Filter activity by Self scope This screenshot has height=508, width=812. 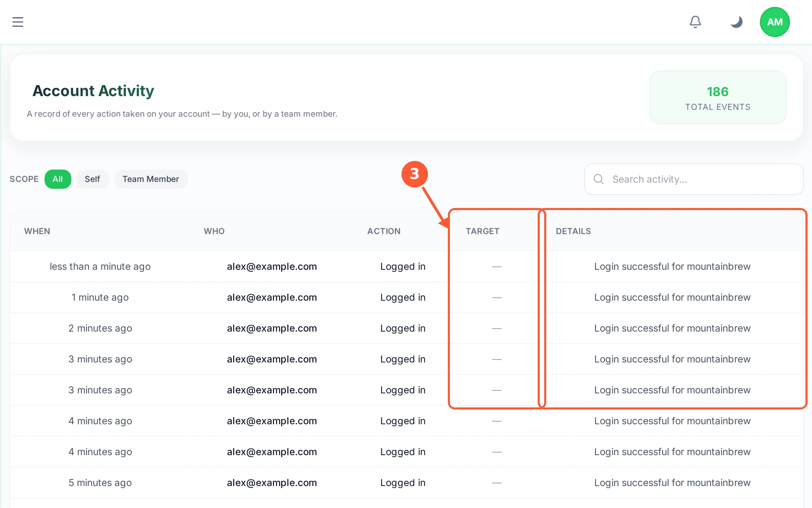click(x=92, y=179)
